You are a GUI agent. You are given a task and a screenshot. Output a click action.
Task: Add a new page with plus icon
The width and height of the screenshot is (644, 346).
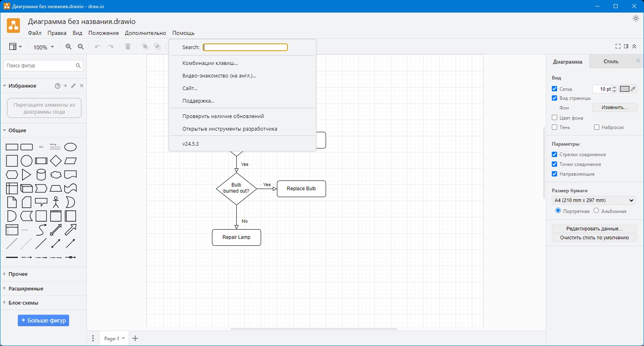pyautogui.click(x=136, y=338)
